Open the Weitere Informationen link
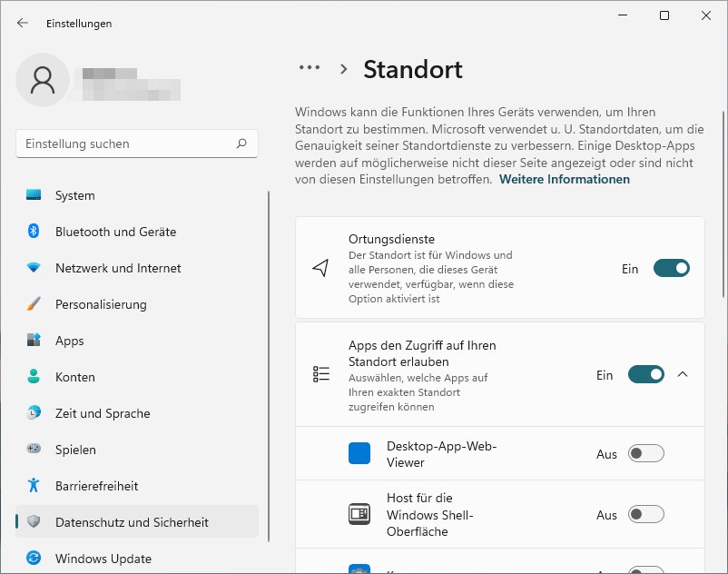Screen dimensions: 728x574 coord(564,179)
